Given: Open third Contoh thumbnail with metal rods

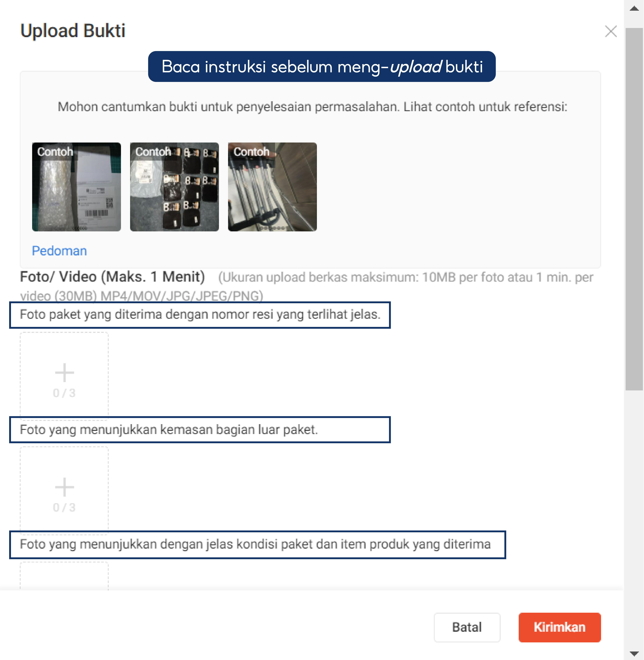Looking at the screenshot, I should [x=272, y=187].
